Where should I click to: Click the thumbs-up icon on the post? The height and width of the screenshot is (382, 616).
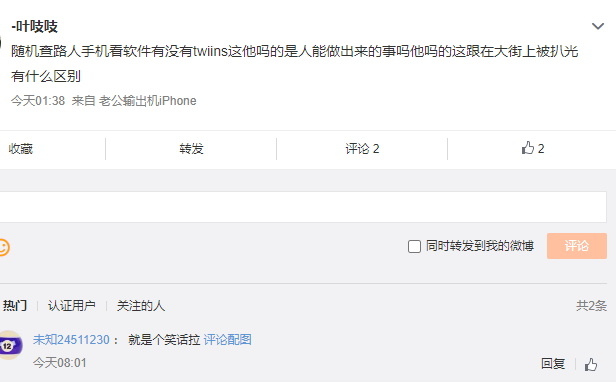528,148
